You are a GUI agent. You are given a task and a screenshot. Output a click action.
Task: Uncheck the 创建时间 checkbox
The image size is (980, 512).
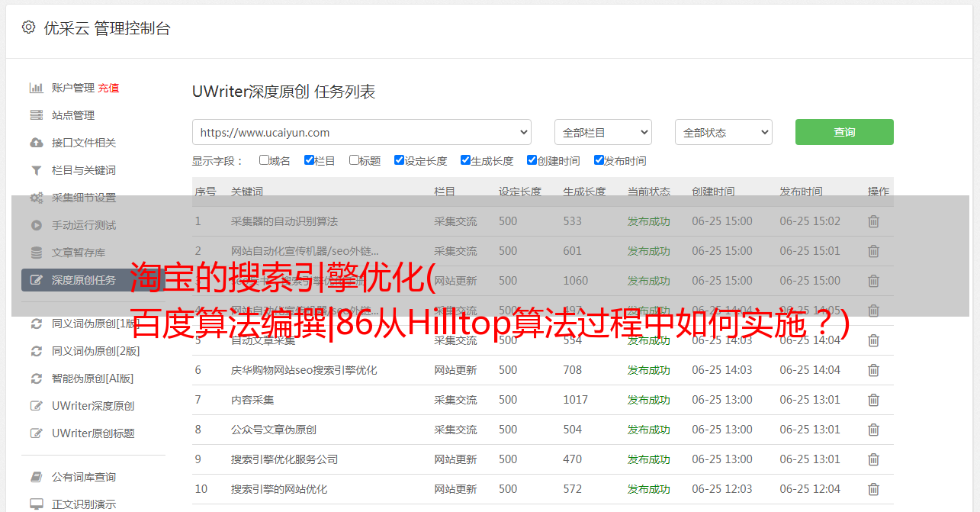click(x=532, y=160)
